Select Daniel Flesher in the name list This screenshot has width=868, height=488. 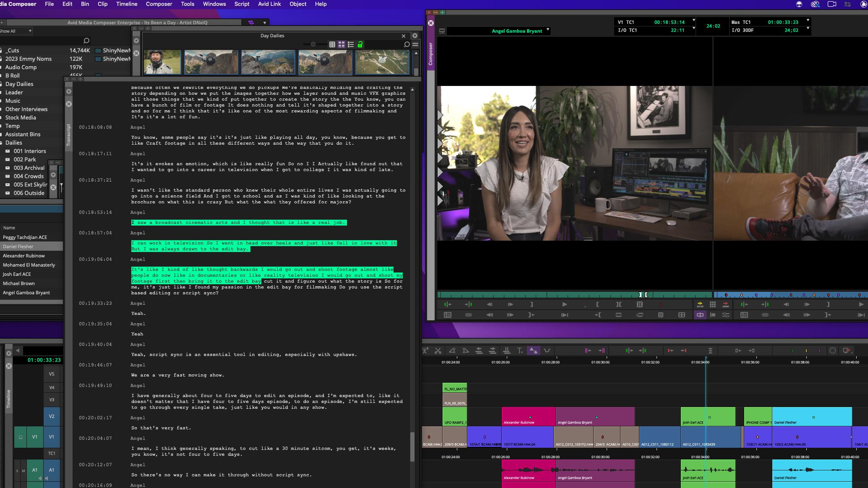18,247
